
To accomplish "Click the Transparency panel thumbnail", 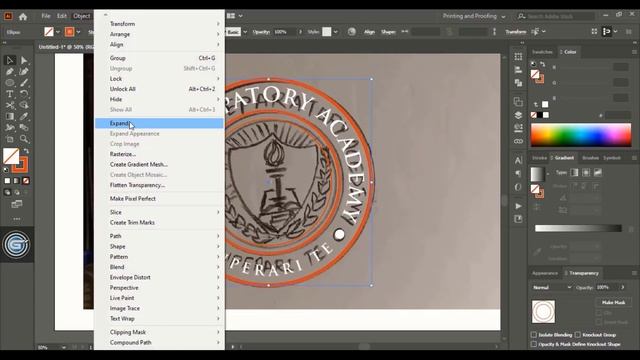I will pos(543,311).
